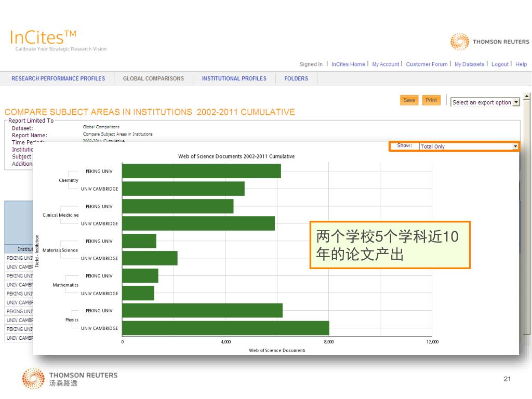Open the My Account link
This screenshot has height=399, width=532.
point(385,64)
